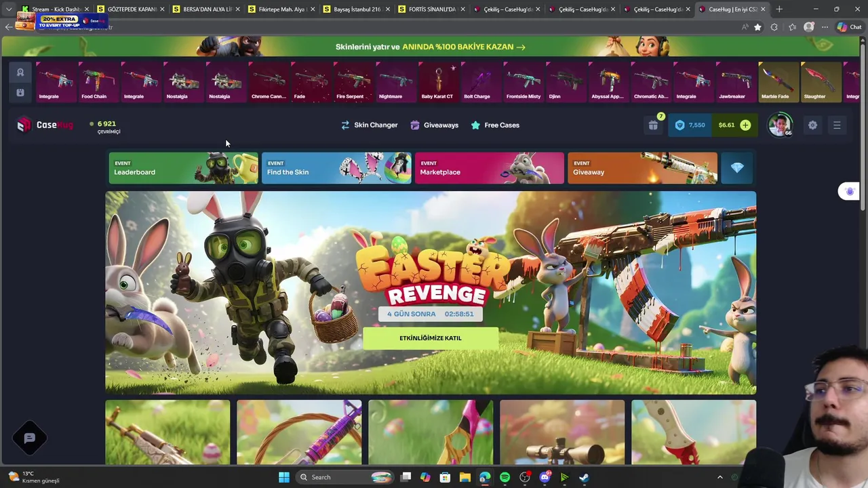
Task: Open the Leaderboard event banner
Action: pyautogui.click(x=183, y=168)
